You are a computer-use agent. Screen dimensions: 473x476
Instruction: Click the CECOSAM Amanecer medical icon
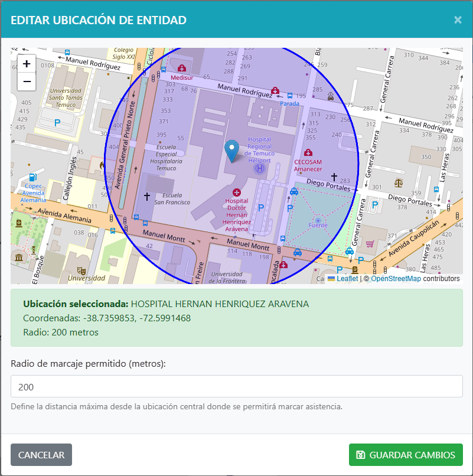coord(308,152)
